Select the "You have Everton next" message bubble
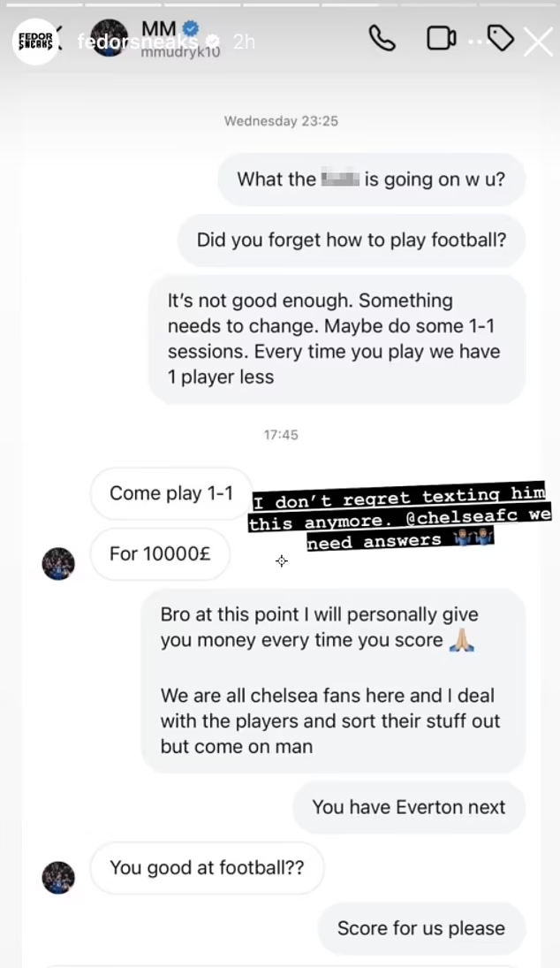 [x=409, y=806]
